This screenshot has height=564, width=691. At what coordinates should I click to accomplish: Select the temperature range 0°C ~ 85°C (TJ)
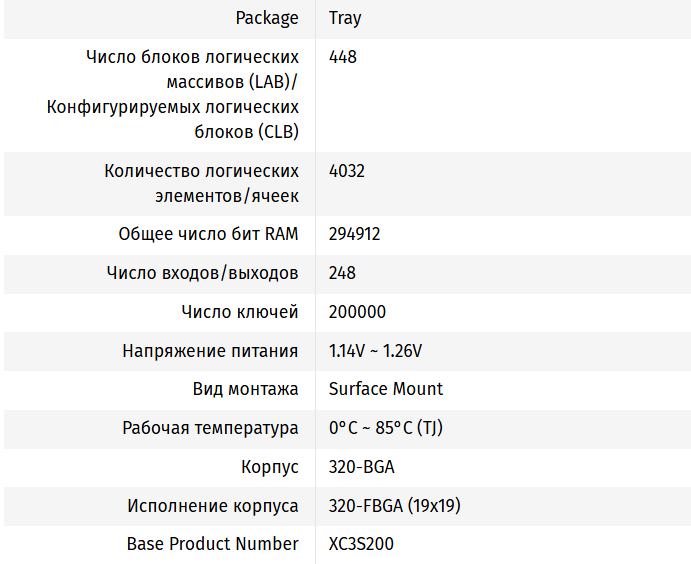click(x=386, y=428)
